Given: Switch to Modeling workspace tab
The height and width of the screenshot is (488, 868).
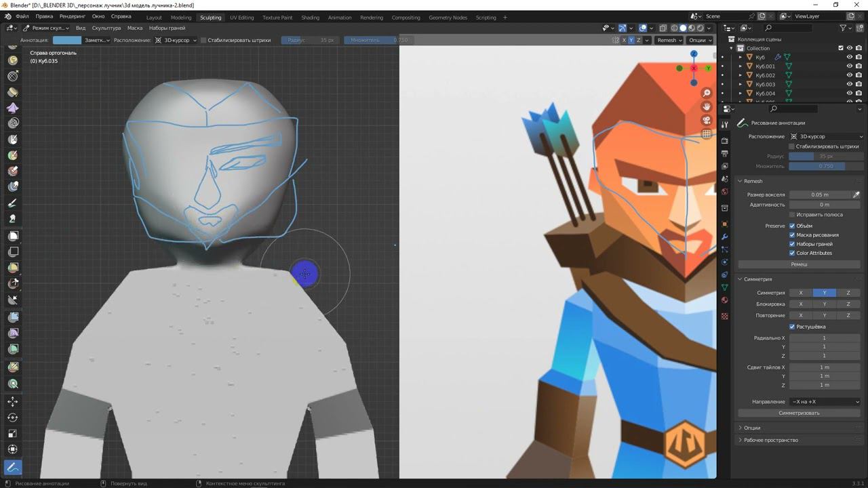Looking at the screenshot, I should (181, 17).
